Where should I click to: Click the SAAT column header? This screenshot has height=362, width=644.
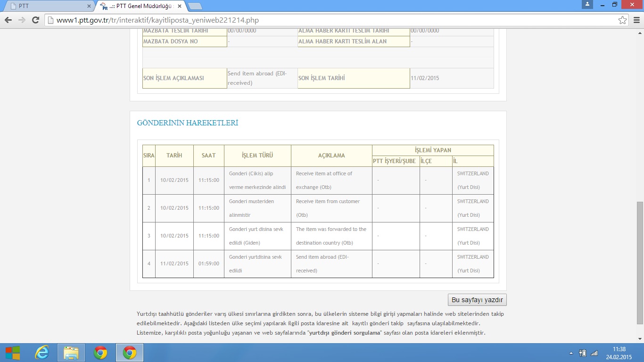pos(208,156)
